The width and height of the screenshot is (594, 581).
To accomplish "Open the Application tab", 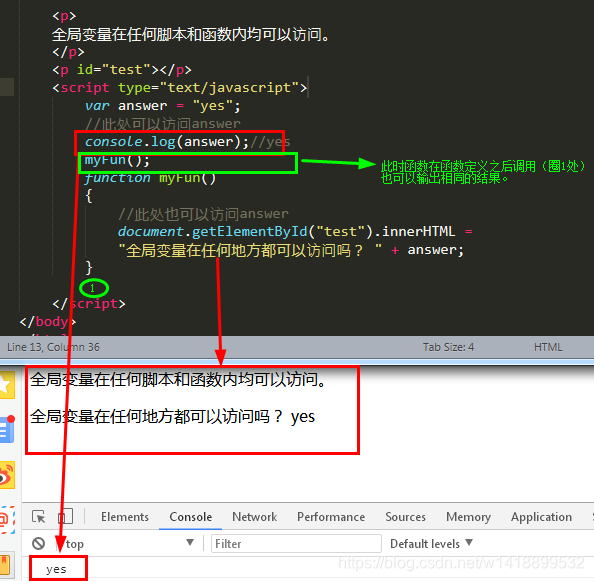I will [541, 517].
